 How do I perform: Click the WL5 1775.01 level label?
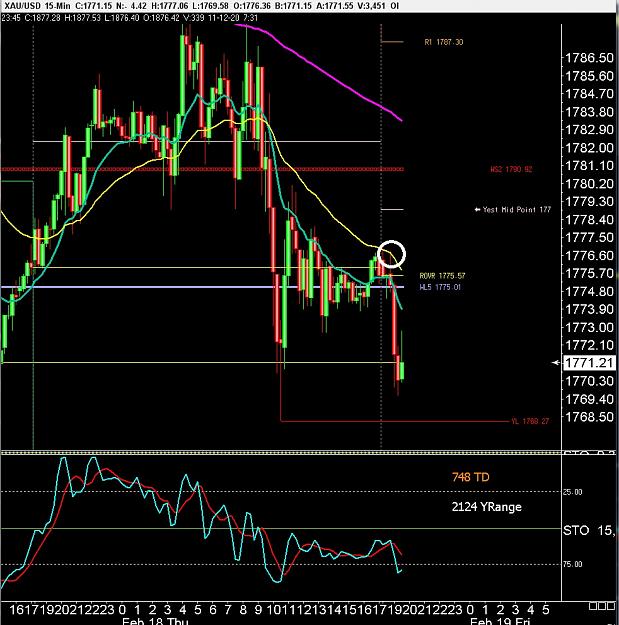(x=440, y=287)
